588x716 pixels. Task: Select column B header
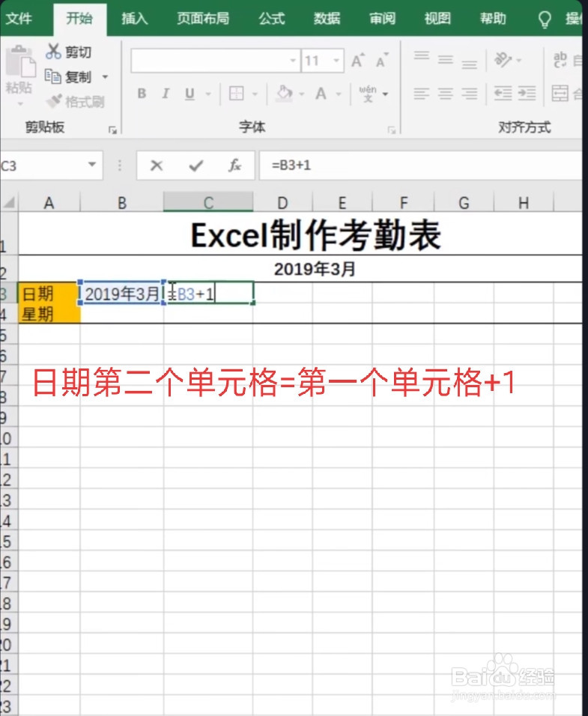pos(122,202)
